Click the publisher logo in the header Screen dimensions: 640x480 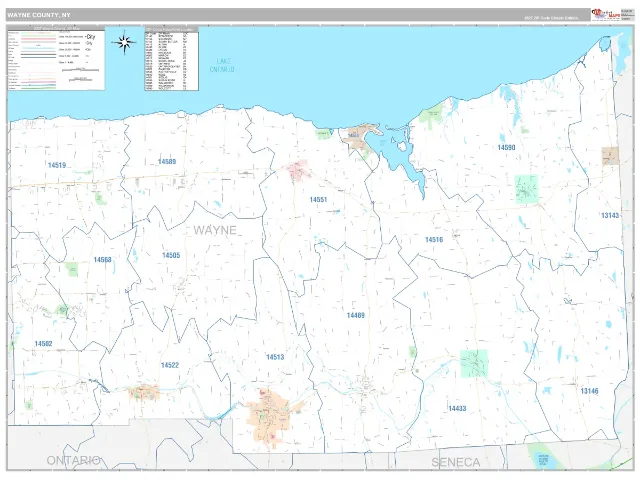pos(606,15)
